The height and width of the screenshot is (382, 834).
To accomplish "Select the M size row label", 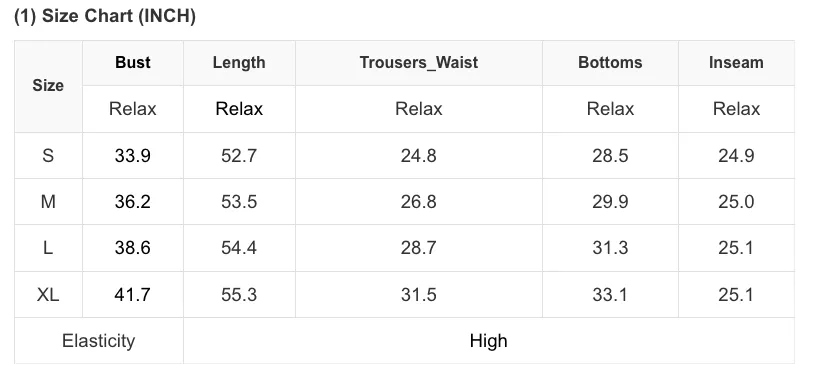I will click(x=48, y=202).
